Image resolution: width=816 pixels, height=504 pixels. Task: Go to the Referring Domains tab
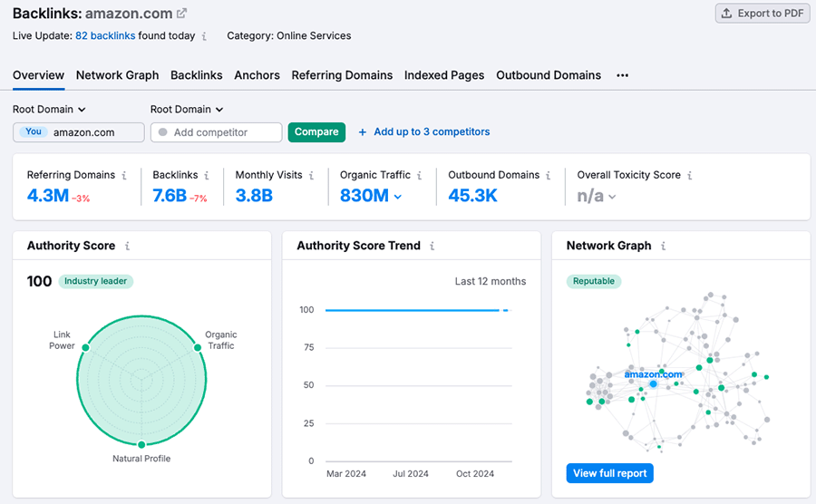(342, 75)
